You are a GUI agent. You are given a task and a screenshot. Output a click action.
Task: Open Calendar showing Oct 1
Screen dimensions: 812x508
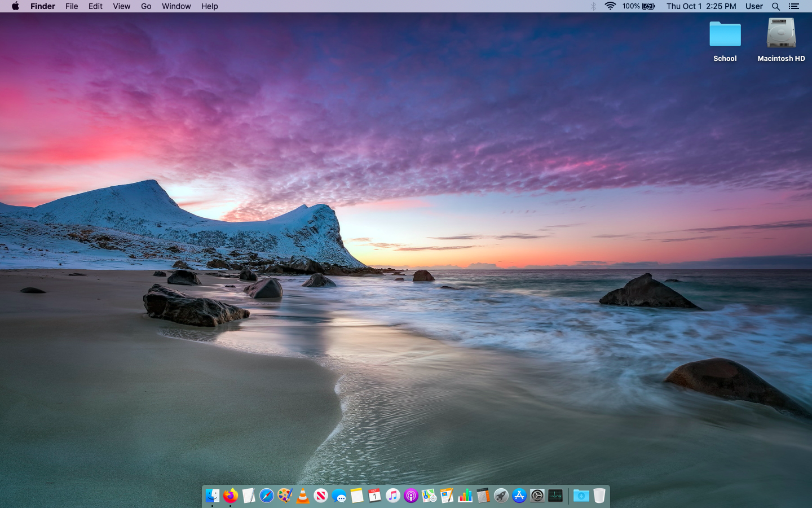click(x=375, y=496)
